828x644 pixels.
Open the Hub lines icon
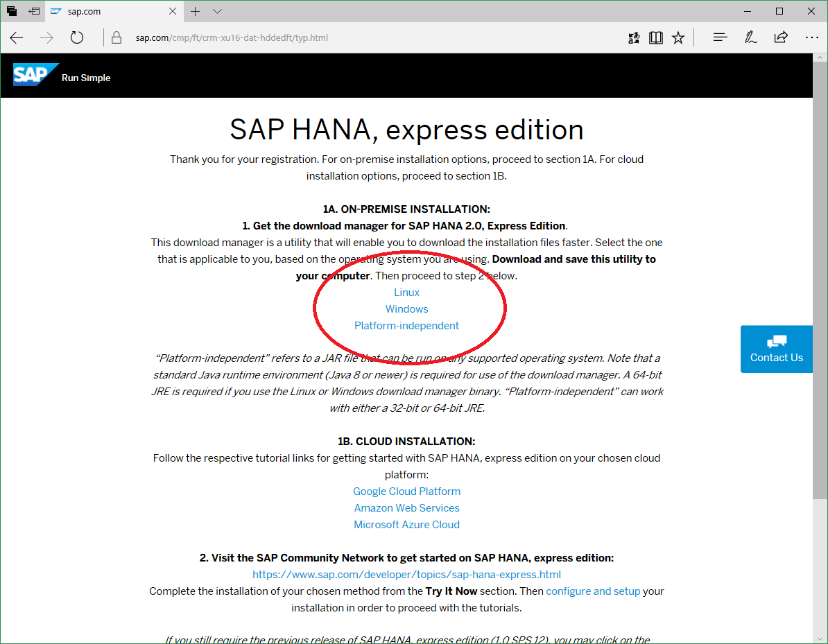tap(721, 37)
